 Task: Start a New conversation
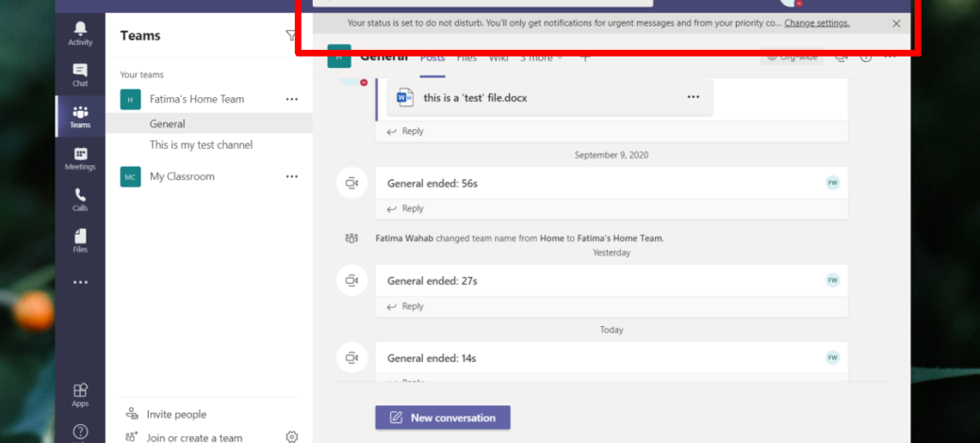pyautogui.click(x=443, y=418)
